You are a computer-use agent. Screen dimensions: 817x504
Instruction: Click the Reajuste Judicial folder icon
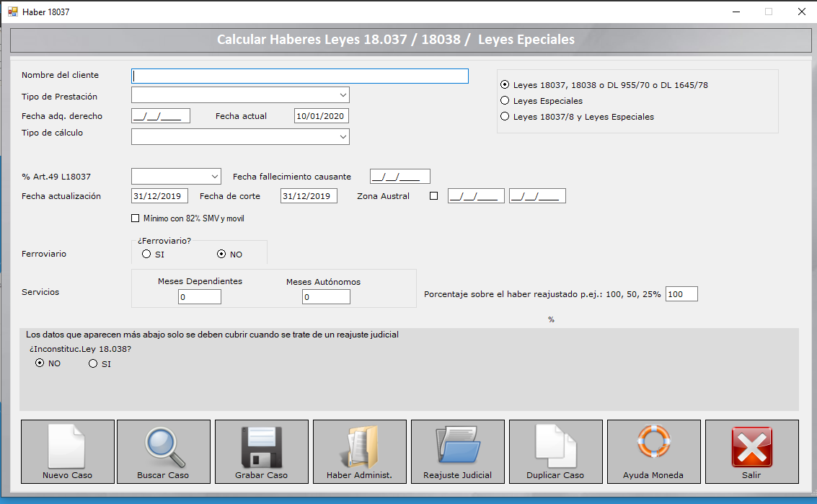click(457, 447)
